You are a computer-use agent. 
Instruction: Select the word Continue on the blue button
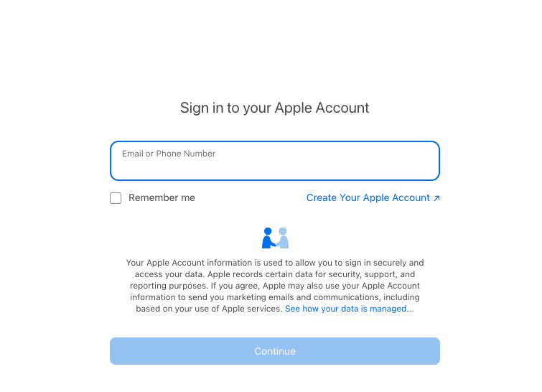pyautogui.click(x=275, y=351)
